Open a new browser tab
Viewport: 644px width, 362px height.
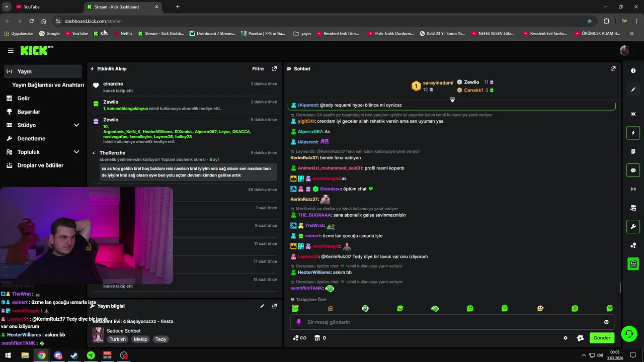(178, 7)
